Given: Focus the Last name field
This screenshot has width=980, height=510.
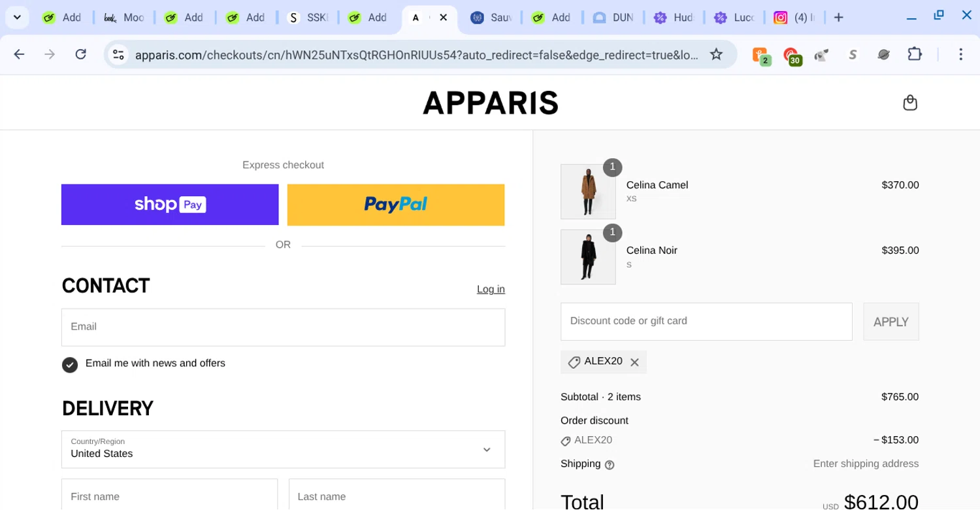Looking at the screenshot, I should pos(397,495).
